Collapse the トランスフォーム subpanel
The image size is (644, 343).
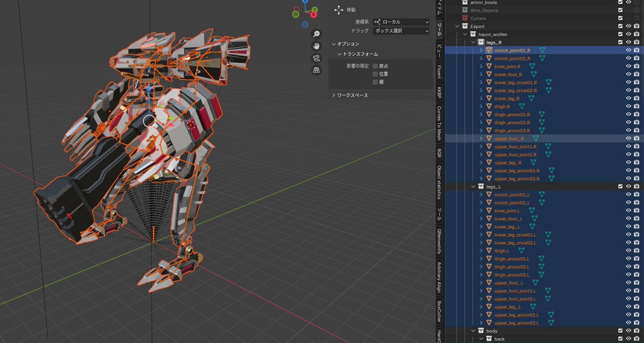(339, 54)
